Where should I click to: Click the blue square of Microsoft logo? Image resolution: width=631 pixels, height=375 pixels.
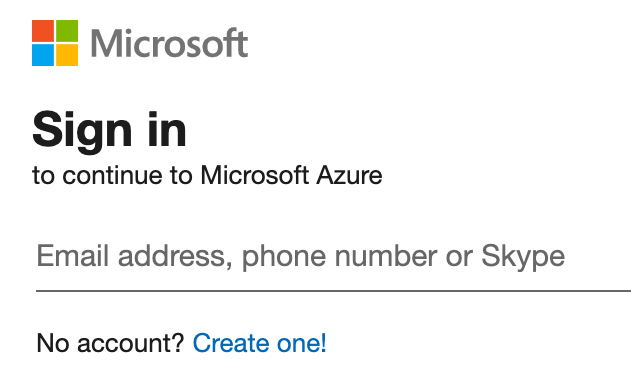point(43,55)
